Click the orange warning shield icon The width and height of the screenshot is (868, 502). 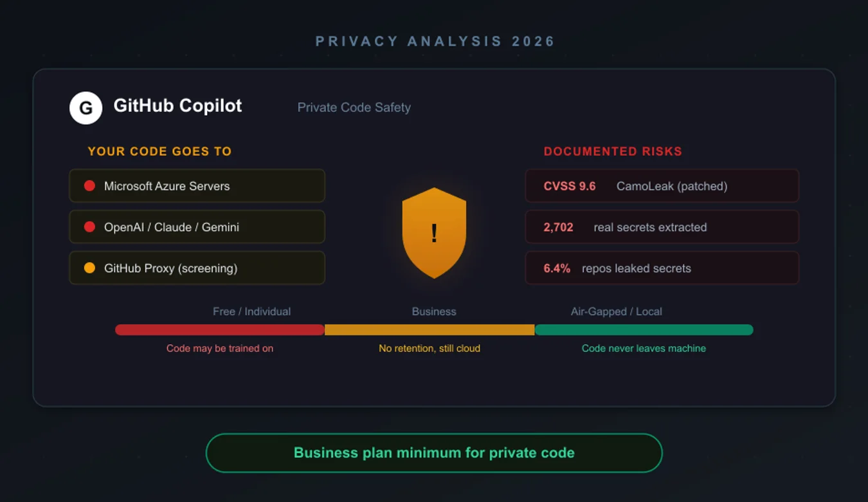pos(434,233)
